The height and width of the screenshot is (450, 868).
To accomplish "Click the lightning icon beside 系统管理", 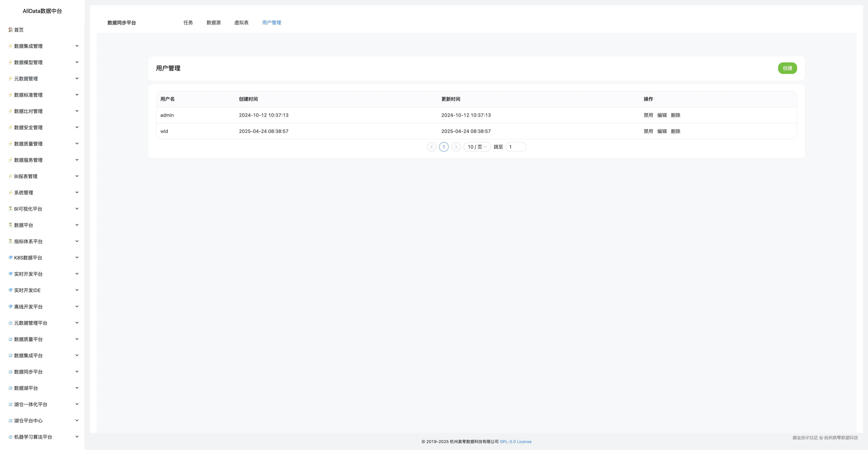I will pyautogui.click(x=11, y=192).
